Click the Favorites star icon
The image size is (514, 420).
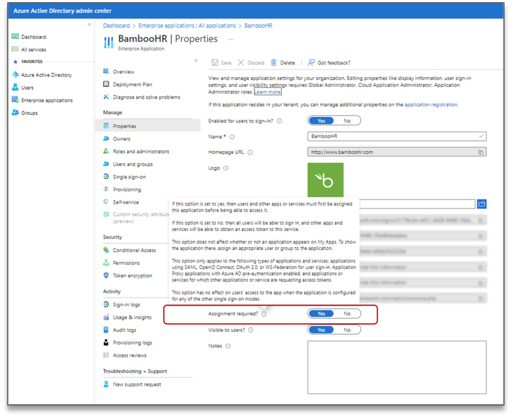pyautogui.click(x=15, y=61)
